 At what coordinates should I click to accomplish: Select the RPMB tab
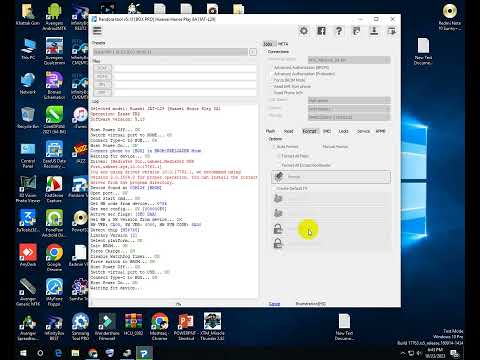(380, 131)
